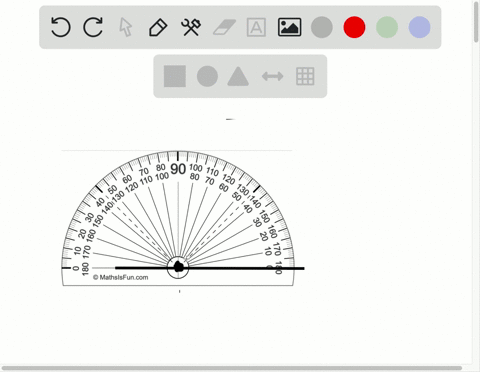Choose the light blue color swatch
This screenshot has width=480, height=372.
(419, 27)
